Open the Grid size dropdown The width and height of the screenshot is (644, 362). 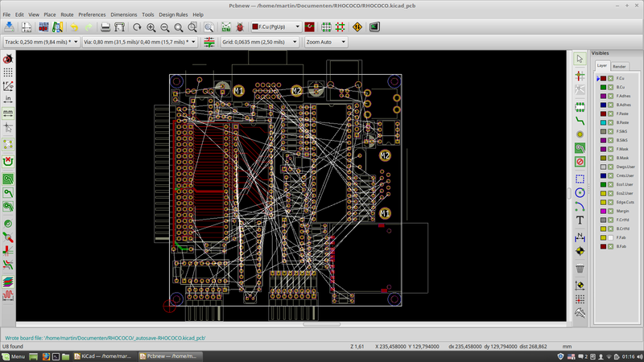click(259, 42)
